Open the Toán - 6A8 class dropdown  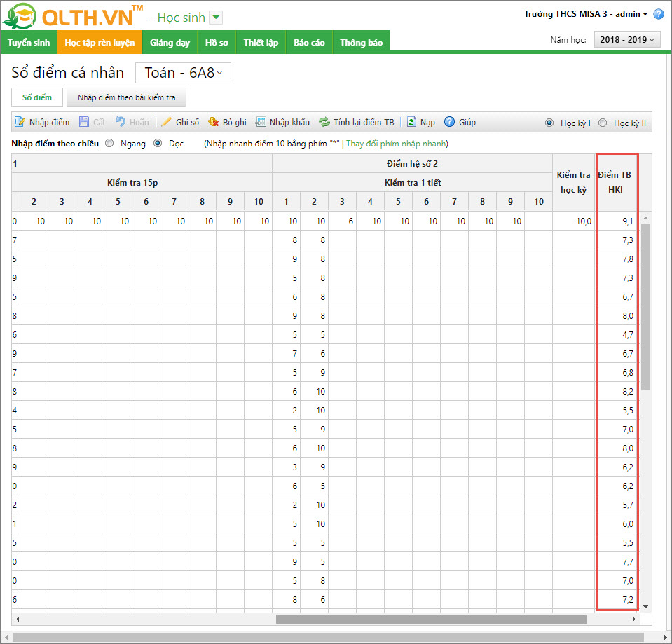pyautogui.click(x=183, y=73)
